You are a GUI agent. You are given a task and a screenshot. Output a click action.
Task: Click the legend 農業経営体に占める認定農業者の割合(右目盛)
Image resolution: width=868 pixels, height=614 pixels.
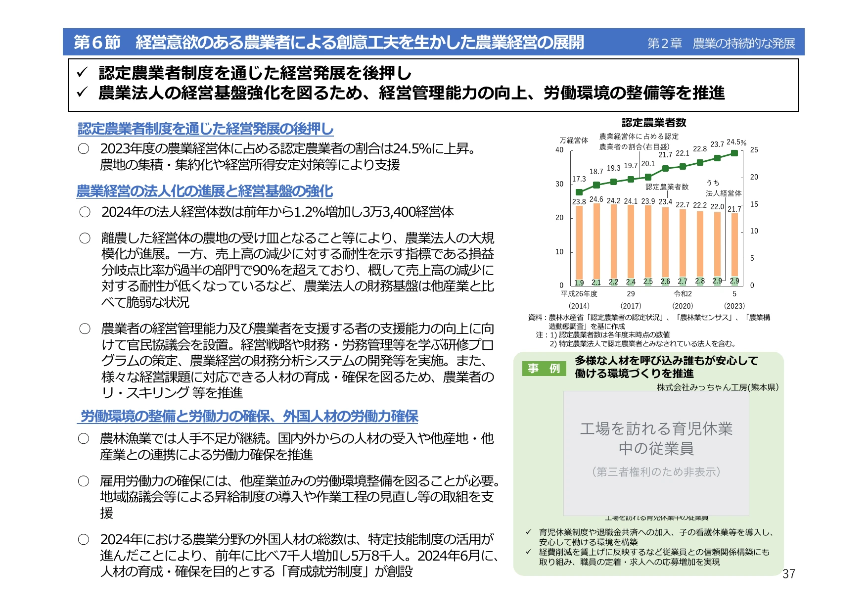pos(639,142)
